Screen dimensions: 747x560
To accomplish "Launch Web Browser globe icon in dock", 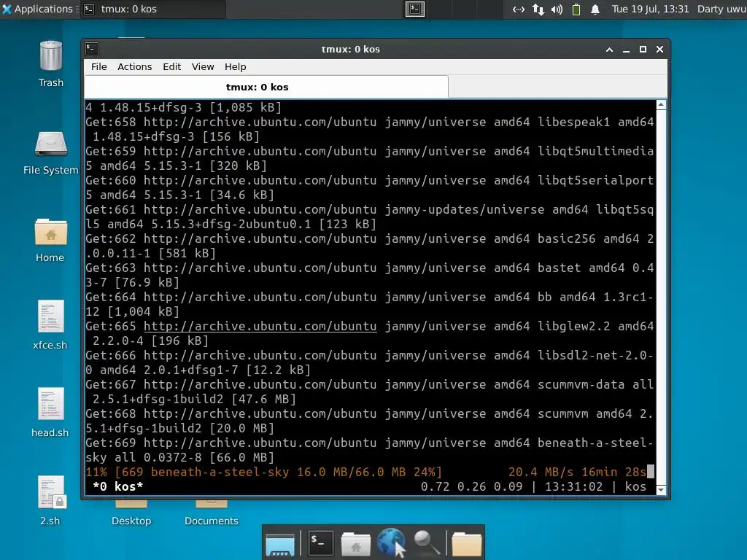I will click(391, 542).
